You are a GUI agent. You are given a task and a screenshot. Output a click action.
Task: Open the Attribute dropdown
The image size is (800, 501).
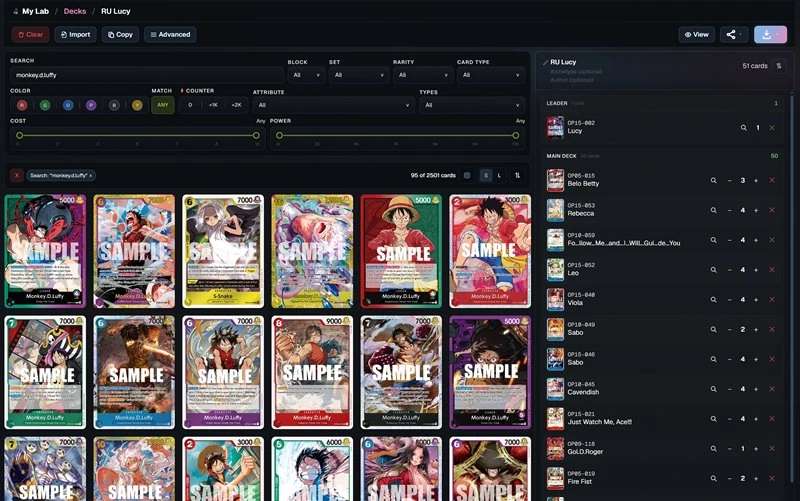click(x=333, y=105)
